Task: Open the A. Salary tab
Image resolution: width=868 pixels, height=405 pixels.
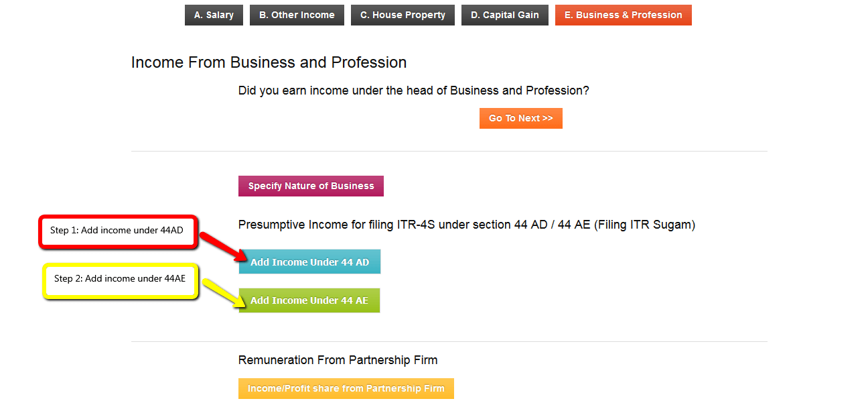Action: [x=214, y=15]
